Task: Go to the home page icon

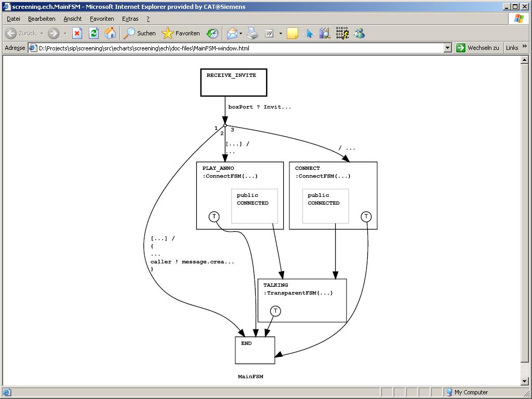Action: [110, 33]
